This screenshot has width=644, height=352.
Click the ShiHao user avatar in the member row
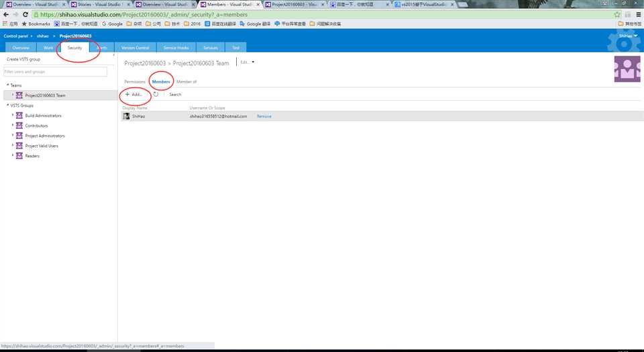point(127,116)
